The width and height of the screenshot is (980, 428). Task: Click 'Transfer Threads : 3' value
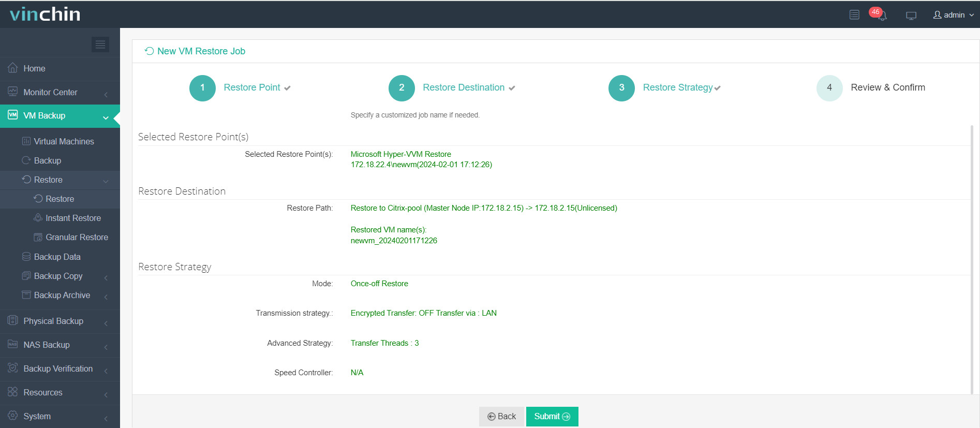coord(384,343)
